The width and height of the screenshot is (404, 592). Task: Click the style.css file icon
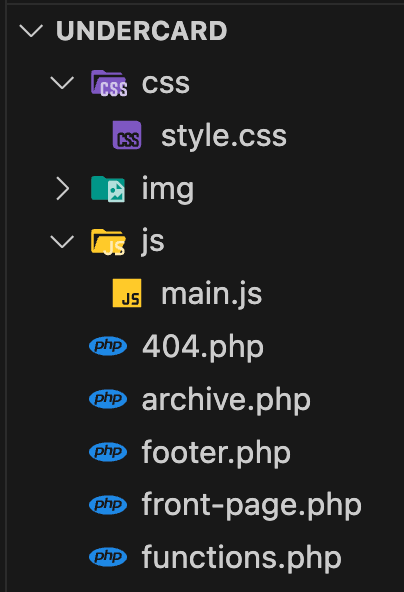(127, 135)
